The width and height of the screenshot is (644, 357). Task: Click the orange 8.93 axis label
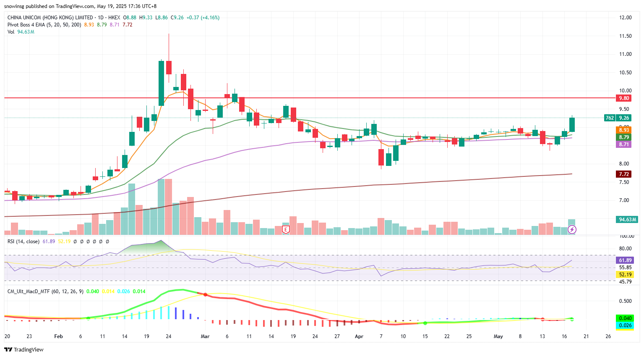624,130
